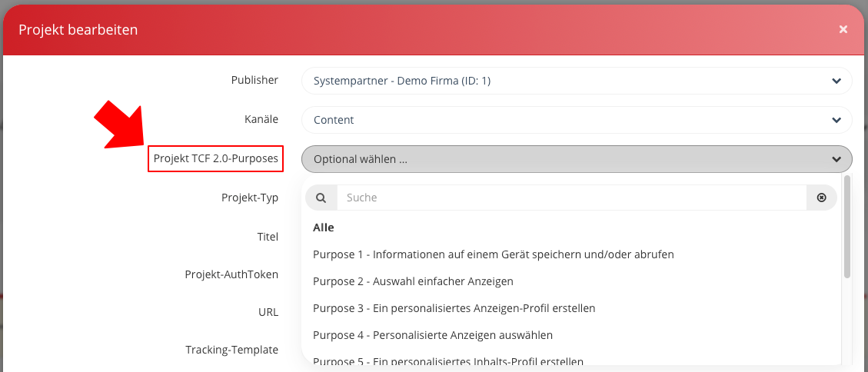Click the magnifier icon beside Suche

coord(321,198)
